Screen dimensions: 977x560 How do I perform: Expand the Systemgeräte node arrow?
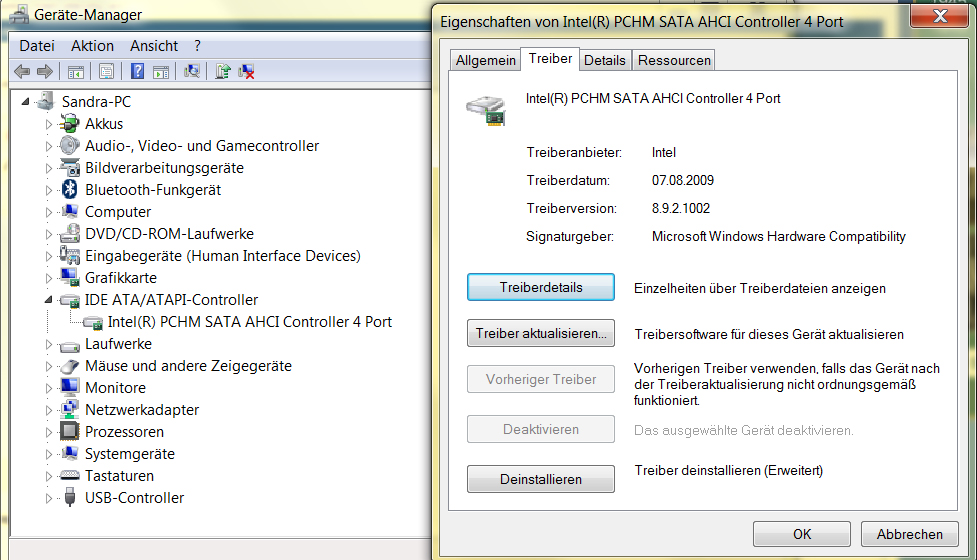(49, 454)
